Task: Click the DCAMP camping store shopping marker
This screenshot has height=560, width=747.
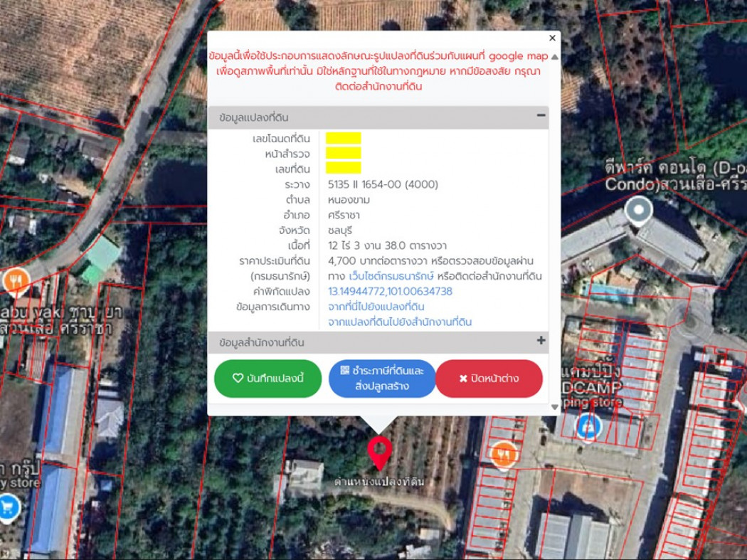Action: pyautogui.click(x=588, y=427)
